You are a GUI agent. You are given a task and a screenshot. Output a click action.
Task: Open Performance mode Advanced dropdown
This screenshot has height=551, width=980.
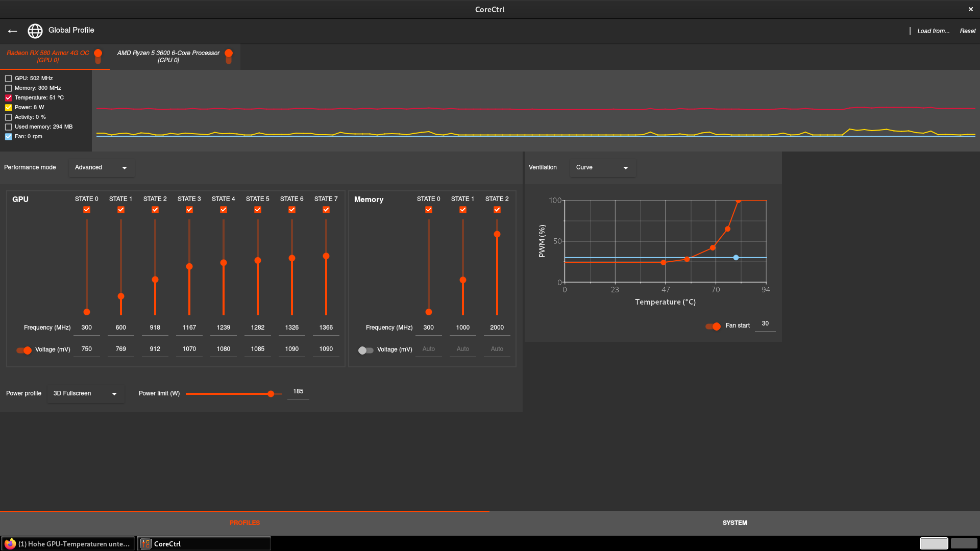click(101, 168)
